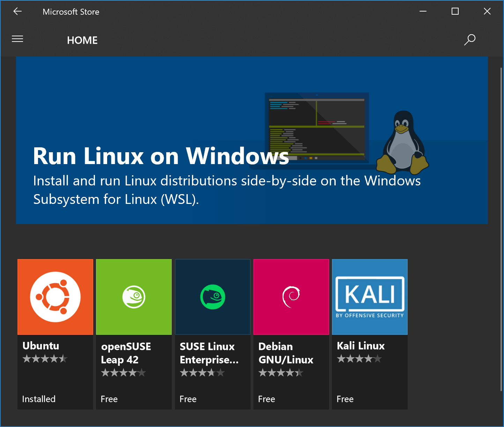This screenshot has width=504, height=427.
Task: Click the Ubuntu app title
Action: click(41, 346)
